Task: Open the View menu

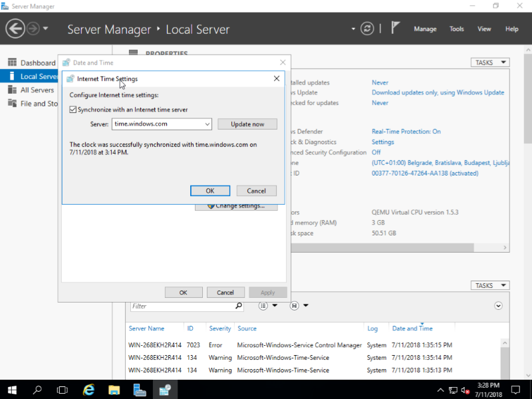Action: point(484,29)
